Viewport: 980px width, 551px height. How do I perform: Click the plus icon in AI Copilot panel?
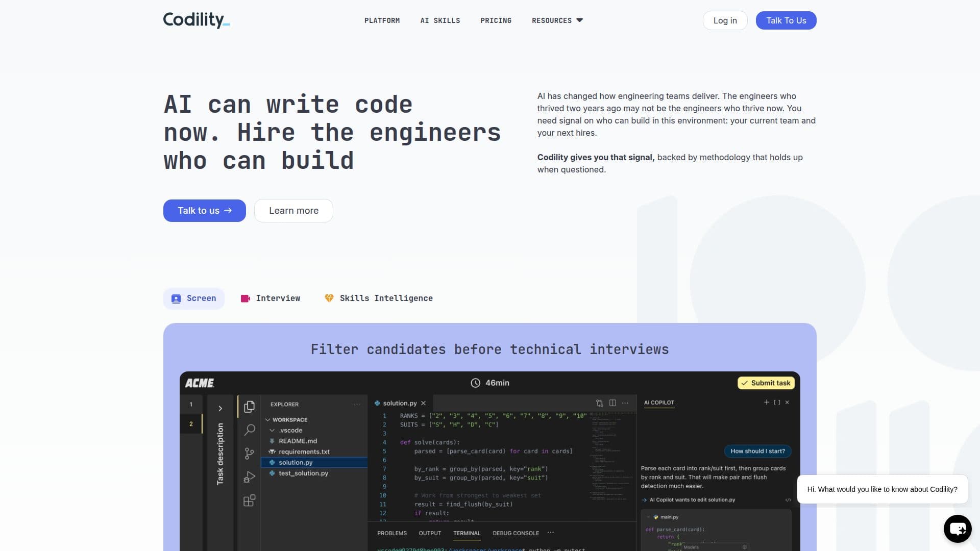tap(766, 403)
